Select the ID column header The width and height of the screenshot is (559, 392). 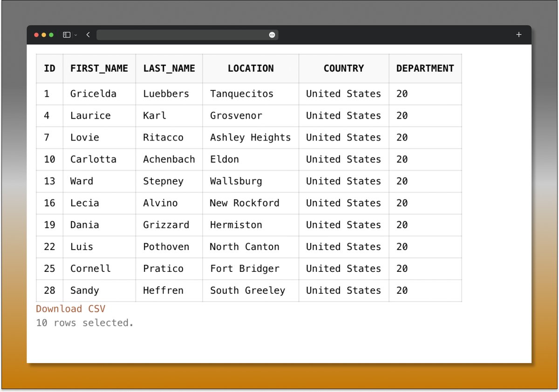[49, 68]
